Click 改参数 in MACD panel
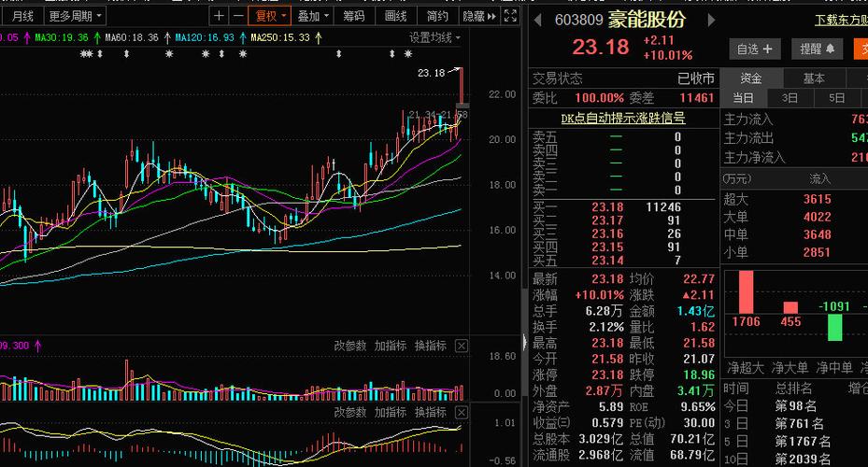 coord(349,412)
